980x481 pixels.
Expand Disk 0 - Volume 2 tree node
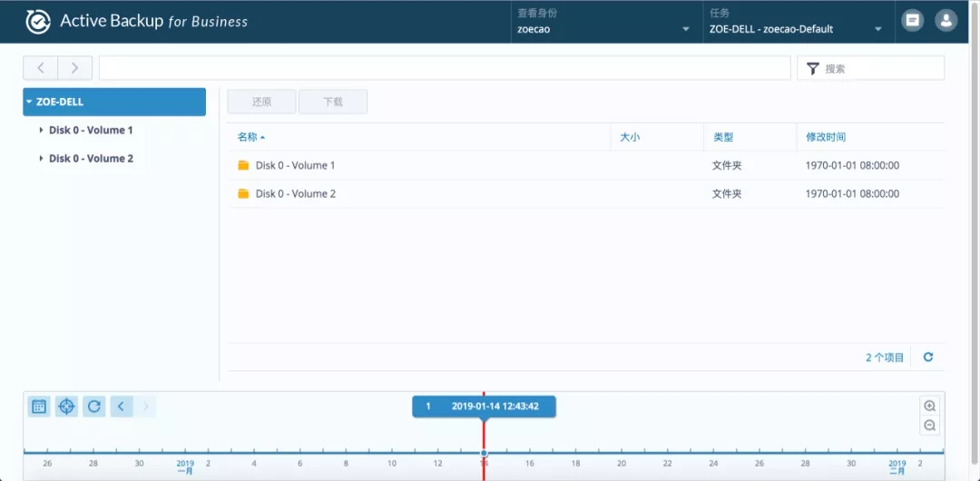pyautogui.click(x=42, y=158)
